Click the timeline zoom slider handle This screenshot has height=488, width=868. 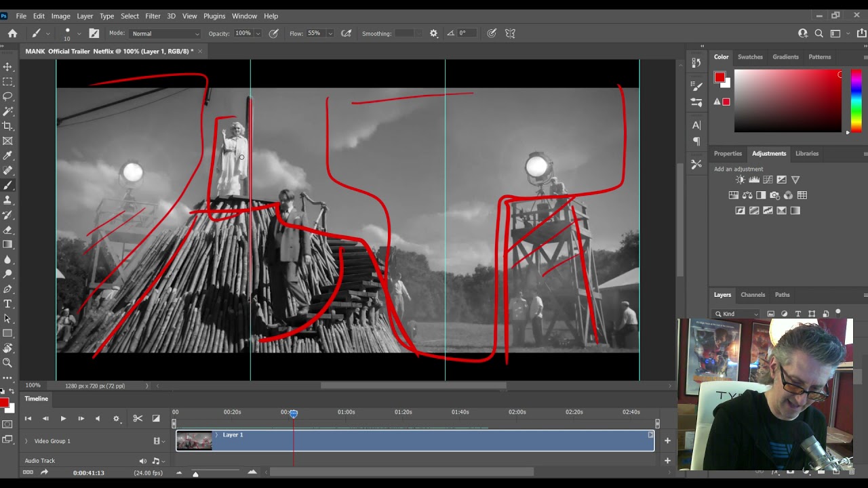195,473
